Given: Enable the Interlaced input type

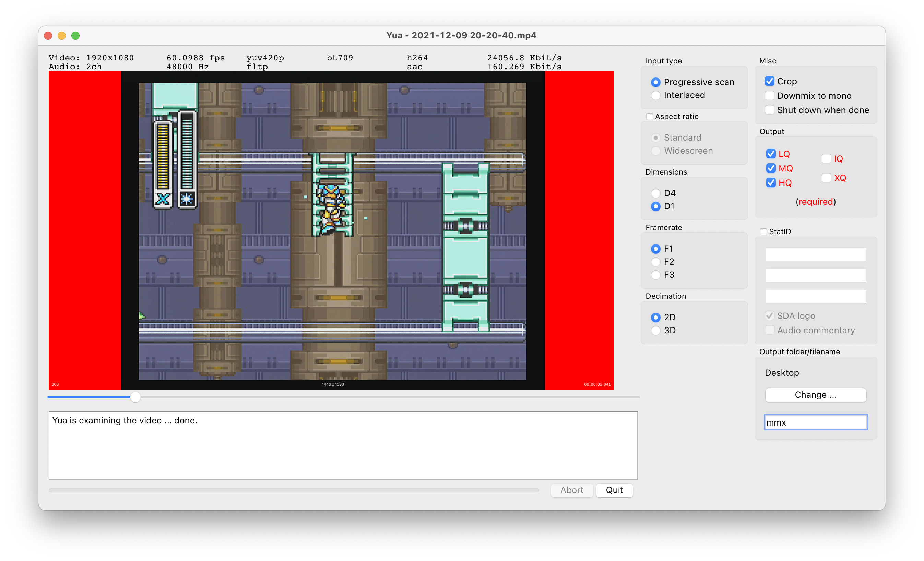Looking at the screenshot, I should (655, 95).
